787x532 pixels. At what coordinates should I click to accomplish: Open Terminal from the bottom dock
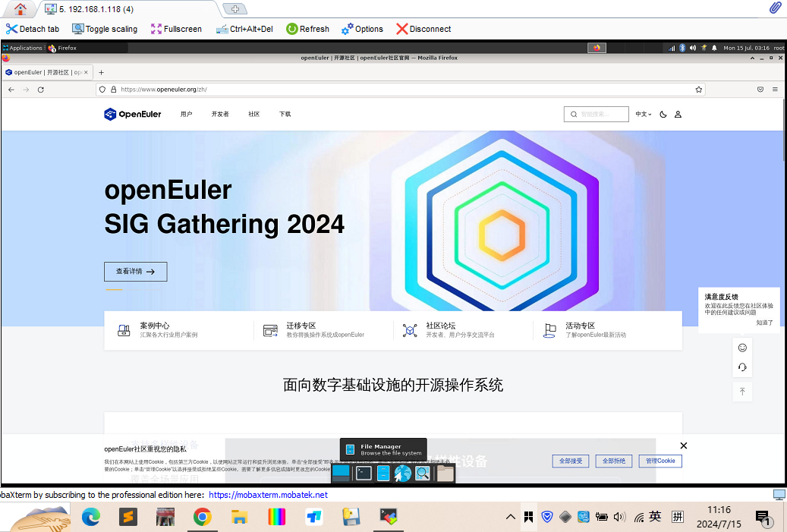point(364,474)
